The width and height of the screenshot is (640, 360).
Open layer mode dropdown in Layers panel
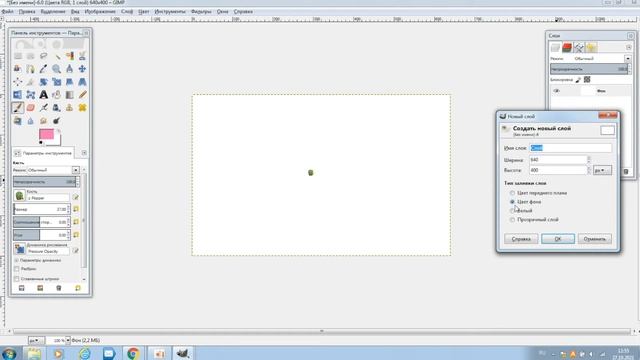pos(628,59)
